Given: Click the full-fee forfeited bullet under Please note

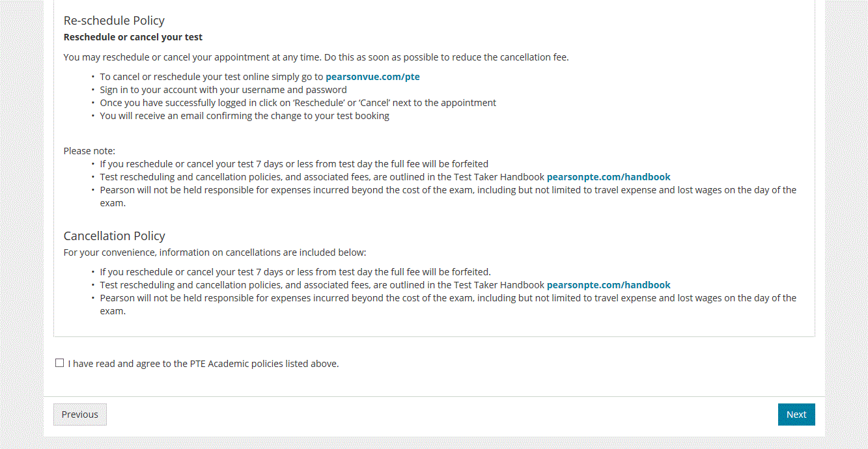Looking at the screenshot, I should click(x=294, y=164).
